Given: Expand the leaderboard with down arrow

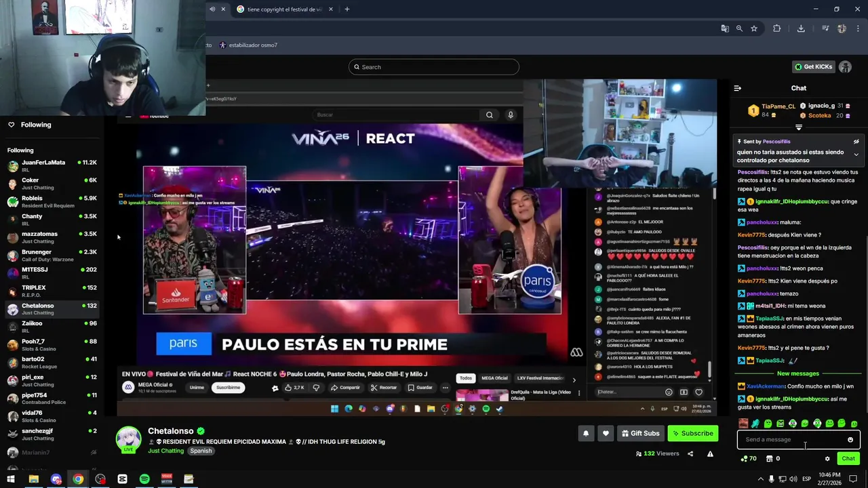Looking at the screenshot, I should click(x=799, y=127).
